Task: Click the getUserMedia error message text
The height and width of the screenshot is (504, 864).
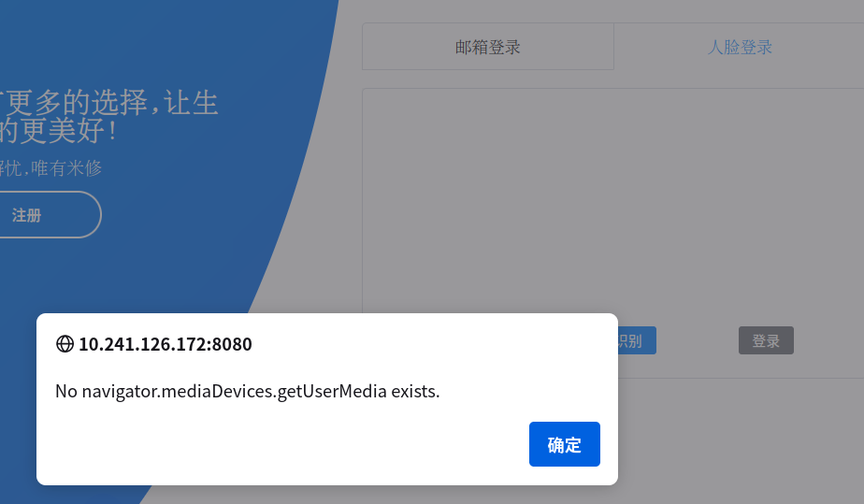Action: [247, 391]
